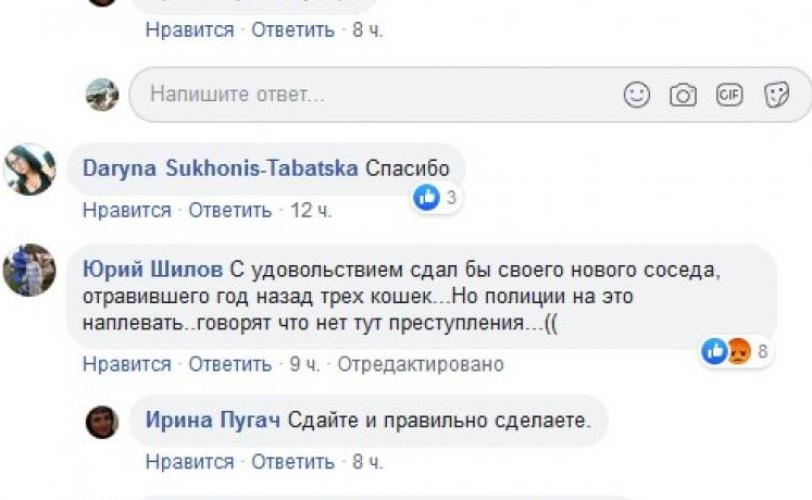Open sticker picker in reply box
The height and width of the screenshot is (500, 812).
click(776, 95)
